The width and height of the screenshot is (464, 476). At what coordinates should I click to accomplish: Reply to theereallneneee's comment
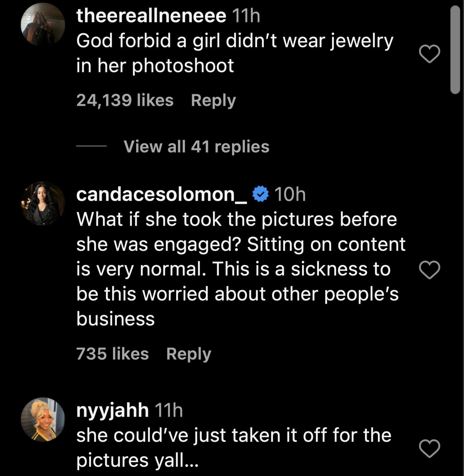[x=213, y=100]
